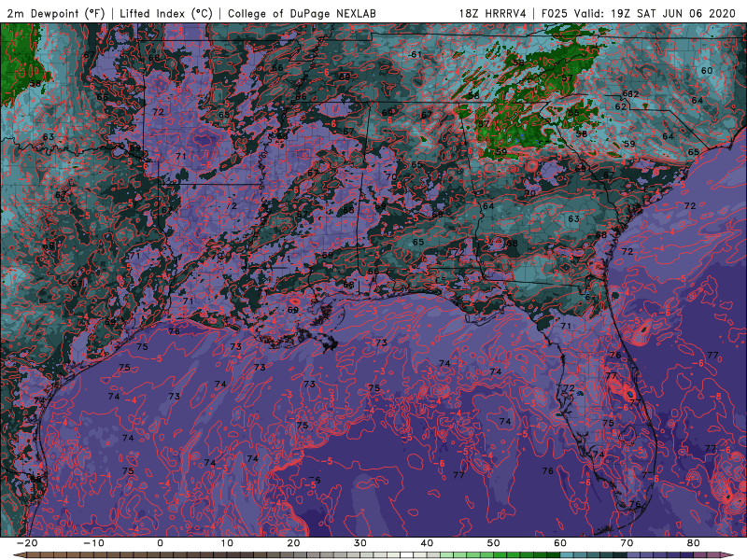
Task: Click the 20 colorbar scale label
Action: click(x=293, y=543)
